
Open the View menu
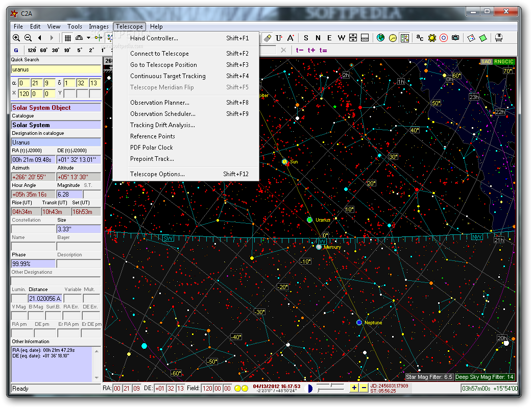[54, 27]
